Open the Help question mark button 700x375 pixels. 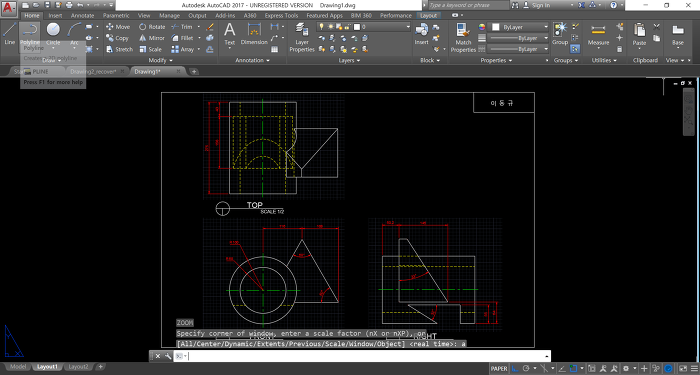click(613, 5)
